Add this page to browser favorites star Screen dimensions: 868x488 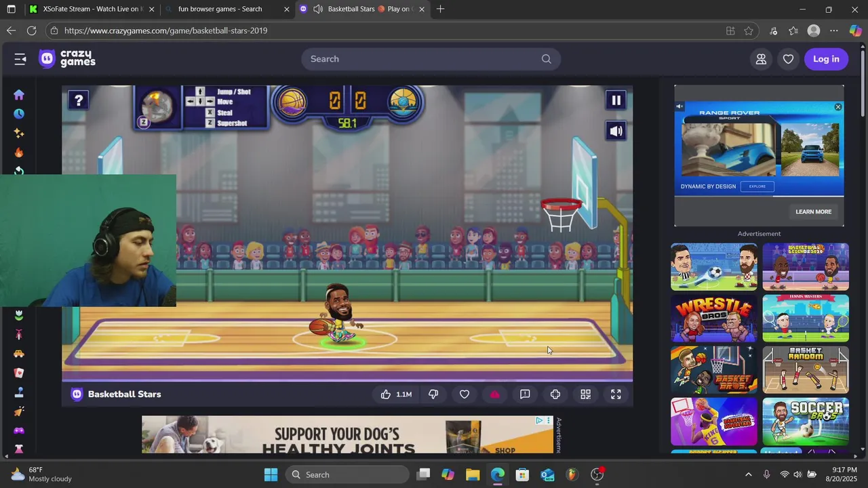pos(749,30)
